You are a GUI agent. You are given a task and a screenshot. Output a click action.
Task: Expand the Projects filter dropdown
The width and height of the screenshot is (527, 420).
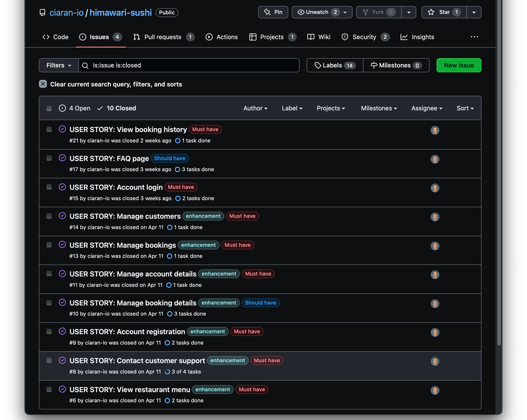tap(331, 108)
